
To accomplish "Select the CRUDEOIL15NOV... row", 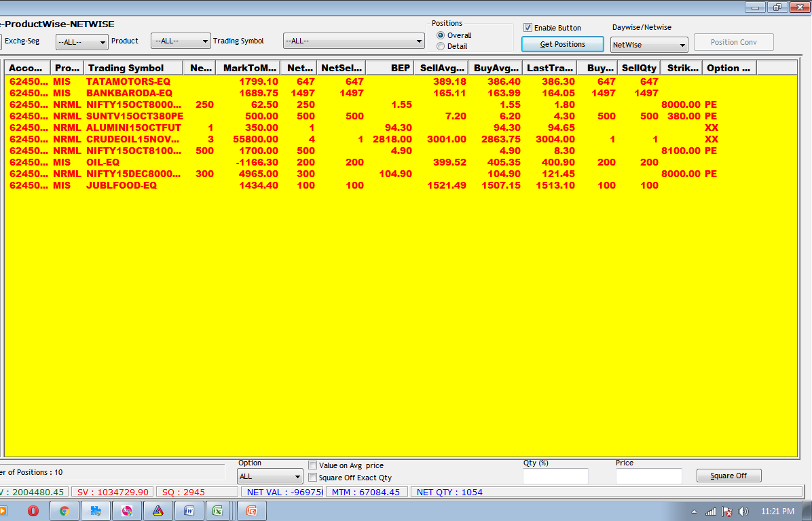I will tap(401, 139).
